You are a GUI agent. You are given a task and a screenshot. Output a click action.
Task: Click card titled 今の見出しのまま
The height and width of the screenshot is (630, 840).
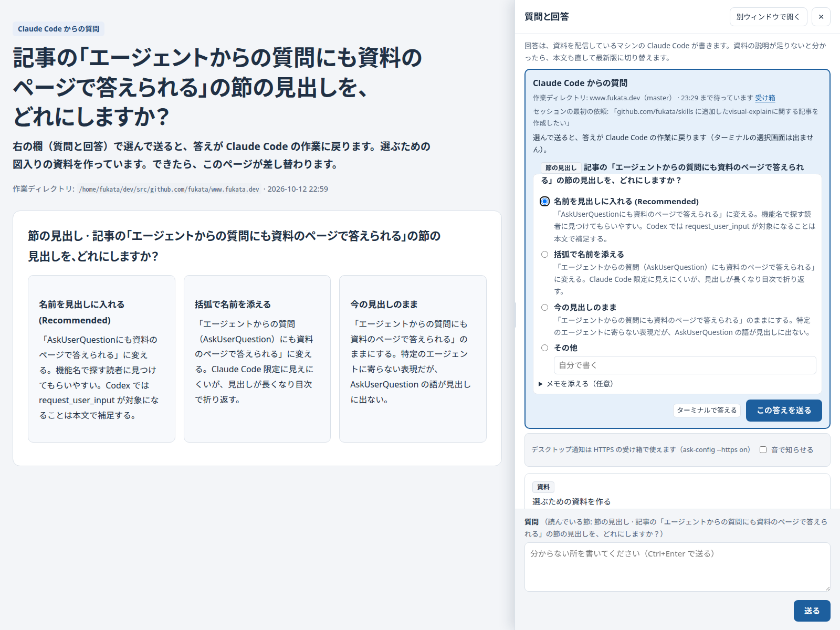(x=413, y=359)
